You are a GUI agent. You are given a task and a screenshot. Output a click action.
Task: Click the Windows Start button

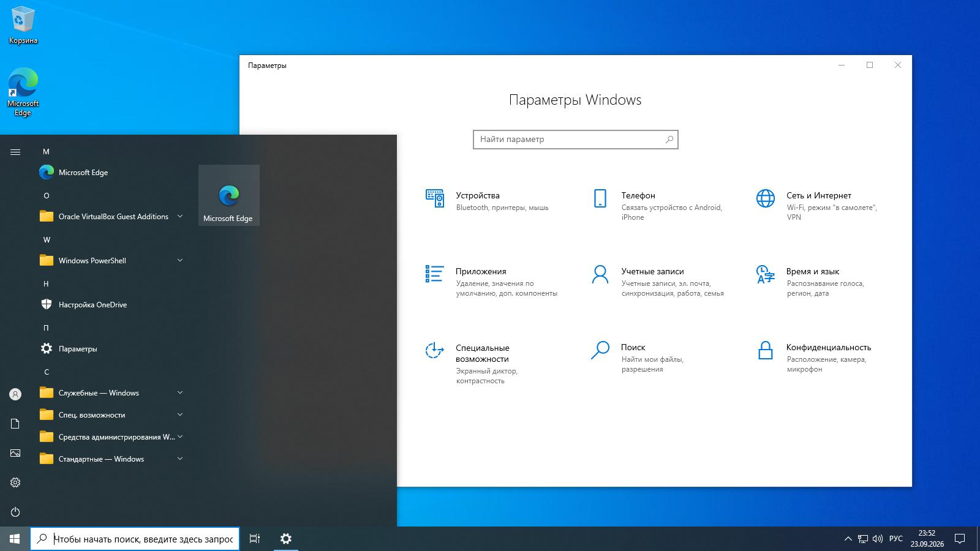15,539
